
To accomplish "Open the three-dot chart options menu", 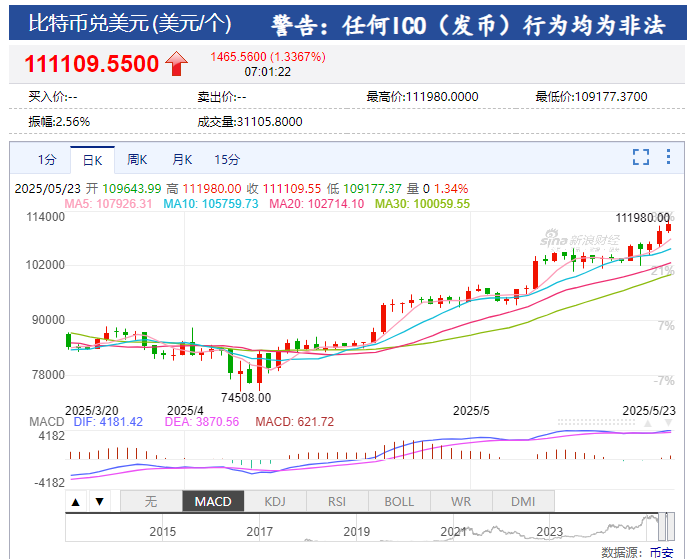I will point(669,157).
